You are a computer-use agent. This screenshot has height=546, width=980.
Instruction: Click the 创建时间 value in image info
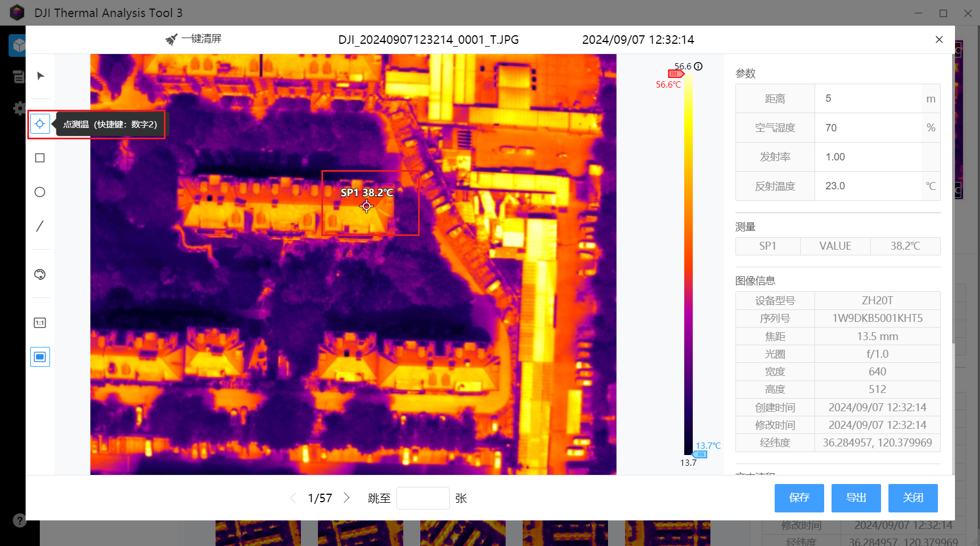[877, 407]
